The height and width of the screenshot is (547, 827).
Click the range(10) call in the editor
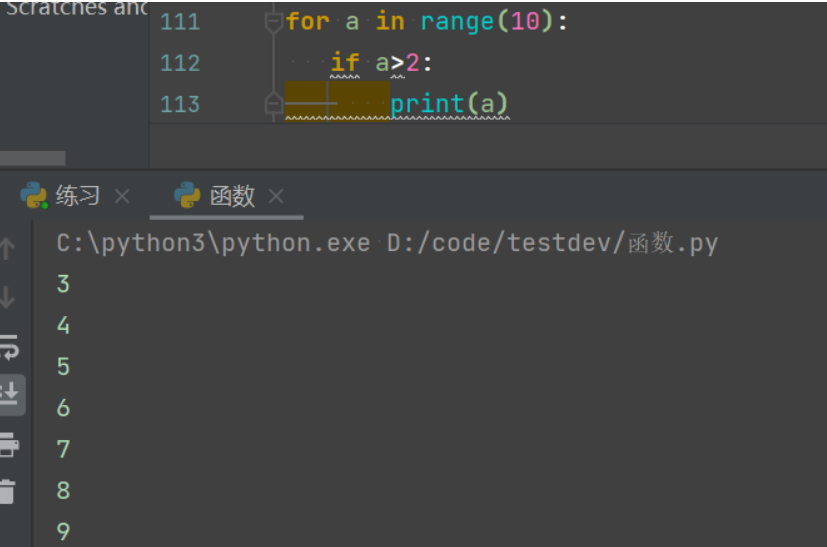point(485,22)
